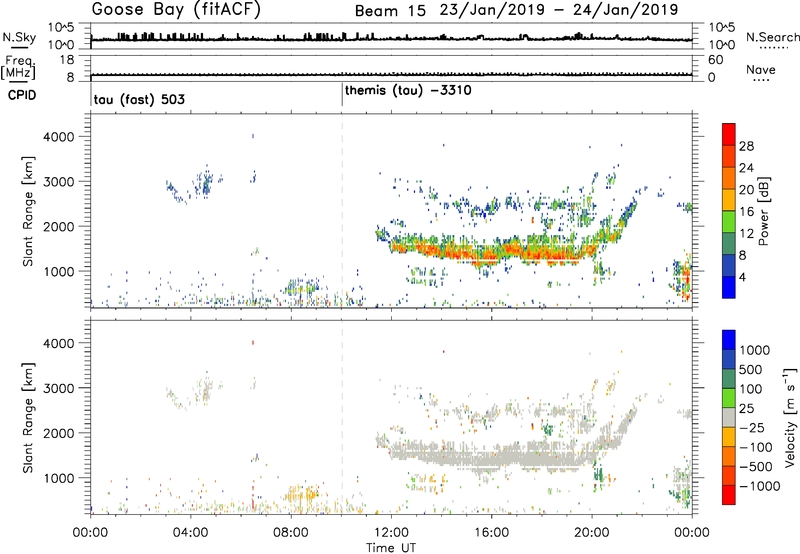The image size is (800, 554).
Task: Click the Time UT axis label
Action: (x=391, y=548)
